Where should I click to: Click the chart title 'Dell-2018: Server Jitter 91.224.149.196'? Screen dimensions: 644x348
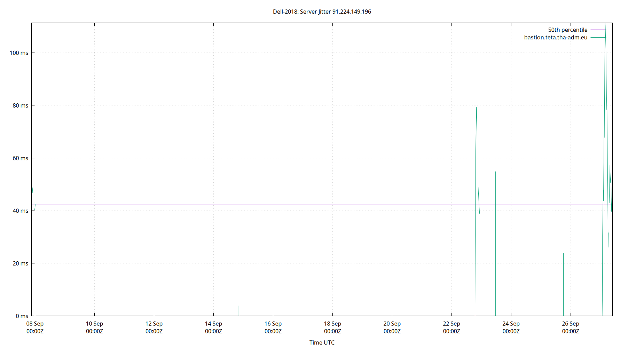(x=322, y=12)
